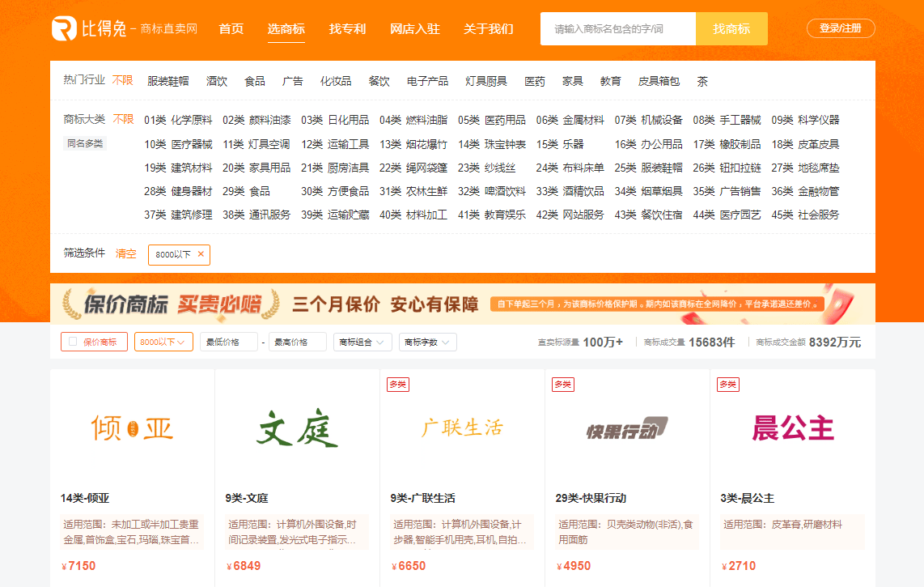The width and height of the screenshot is (924, 587).
Task: Select the 茶 industry filter
Action: tap(701, 82)
